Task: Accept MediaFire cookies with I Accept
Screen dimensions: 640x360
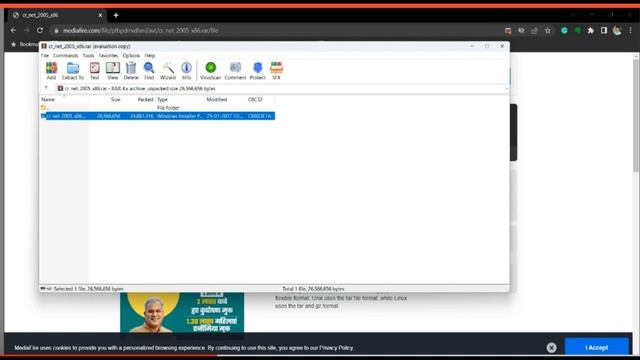Action: 596,347
